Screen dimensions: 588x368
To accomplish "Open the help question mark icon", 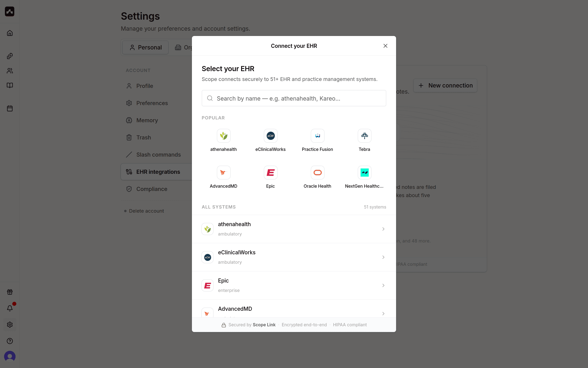I will pyautogui.click(x=10, y=341).
